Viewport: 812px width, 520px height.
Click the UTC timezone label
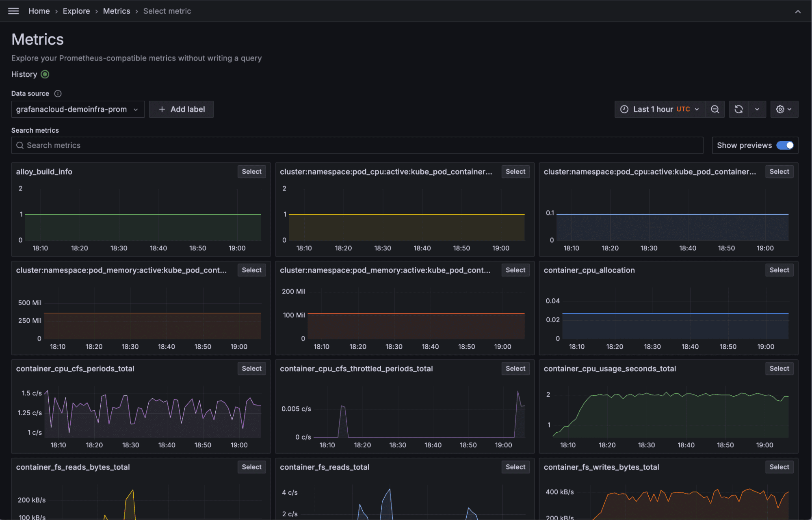[x=683, y=109]
